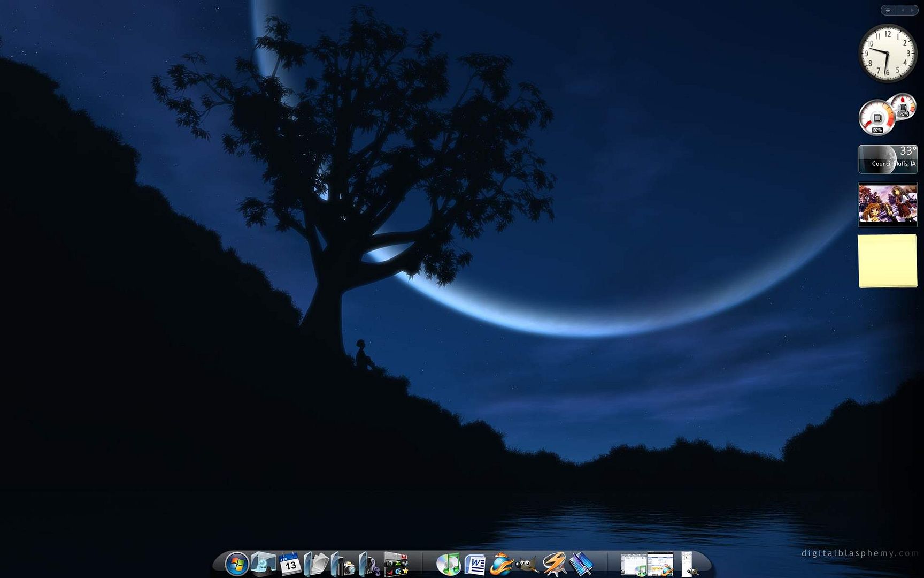
Task: Open the music folder with treble clef
Action: coord(369,564)
